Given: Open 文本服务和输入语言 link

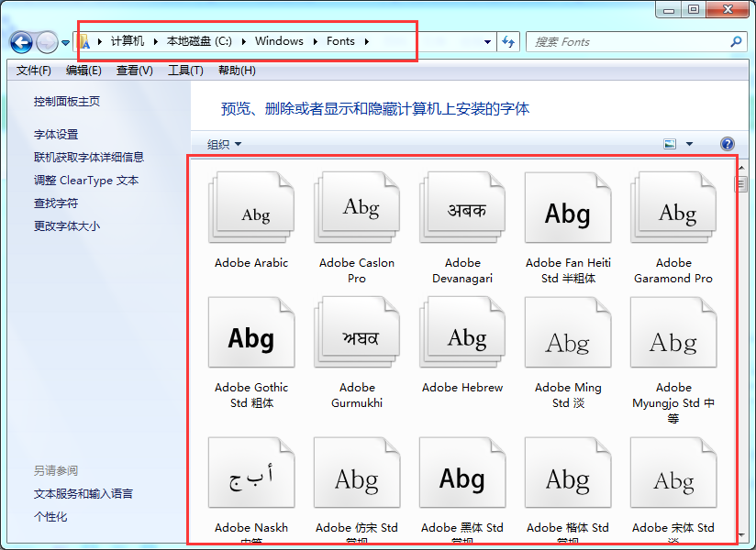Looking at the screenshot, I should point(83,494).
